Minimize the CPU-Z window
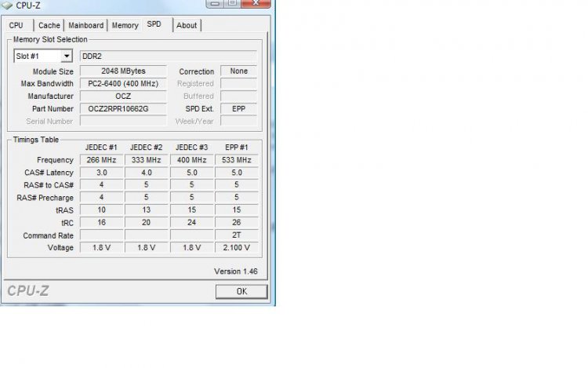 click(x=215, y=3)
